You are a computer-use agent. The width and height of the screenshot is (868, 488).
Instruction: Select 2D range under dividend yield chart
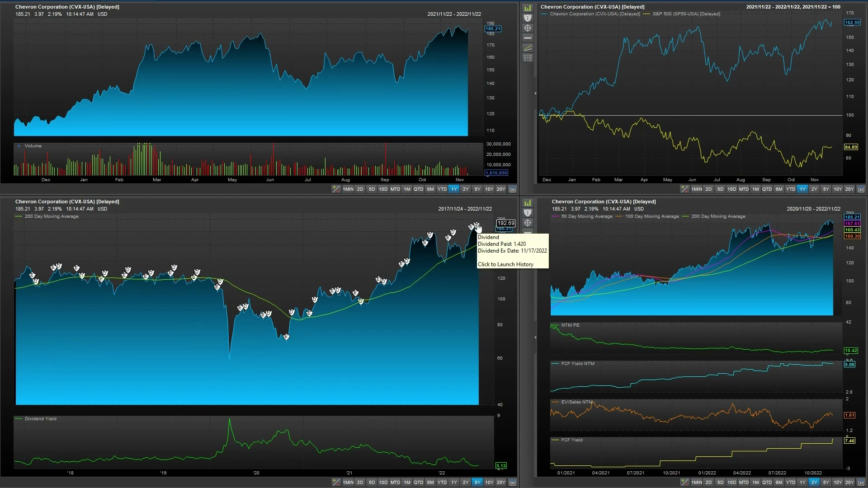tap(360, 483)
